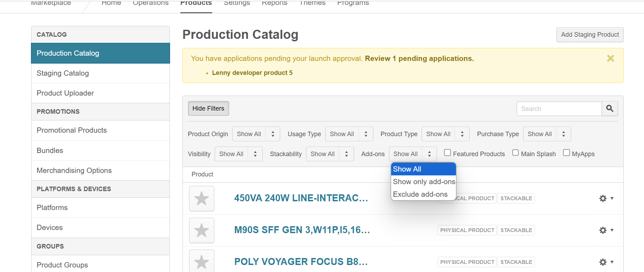
Task: Open the Operations tab
Action: tap(151, 3)
